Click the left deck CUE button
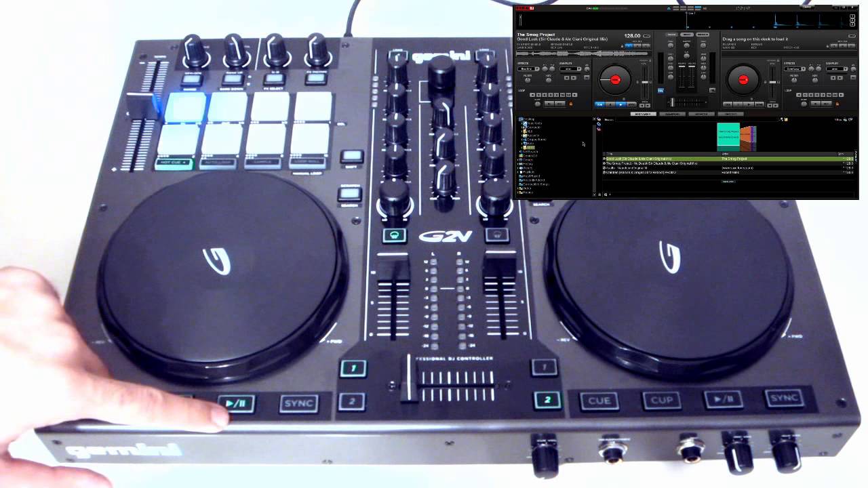Image resolution: width=868 pixels, height=488 pixels. pyautogui.click(x=599, y=104)
